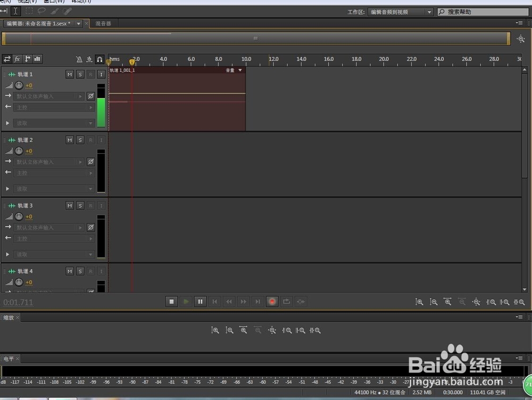Move playhead to previous marker
Screen dimensions: 532x400
click(214, 301)
